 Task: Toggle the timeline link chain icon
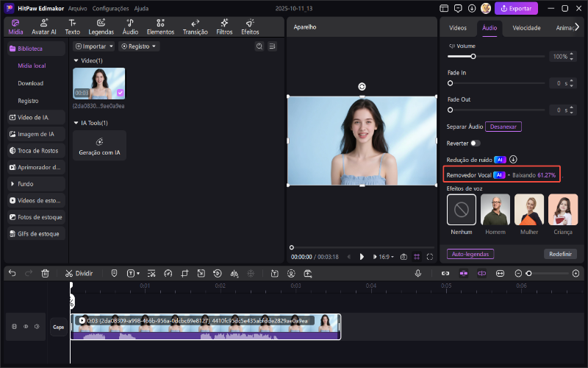pos(445,273)
